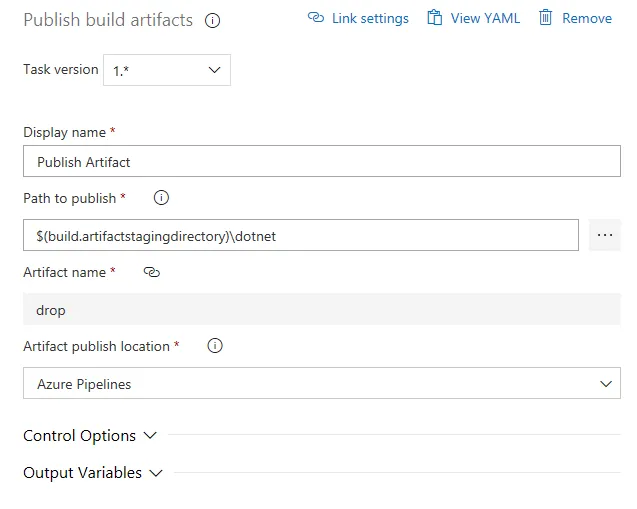The height and width of the screenshot is (509, 637).
Task: Click the Link settings text
Action: [371, 18]
